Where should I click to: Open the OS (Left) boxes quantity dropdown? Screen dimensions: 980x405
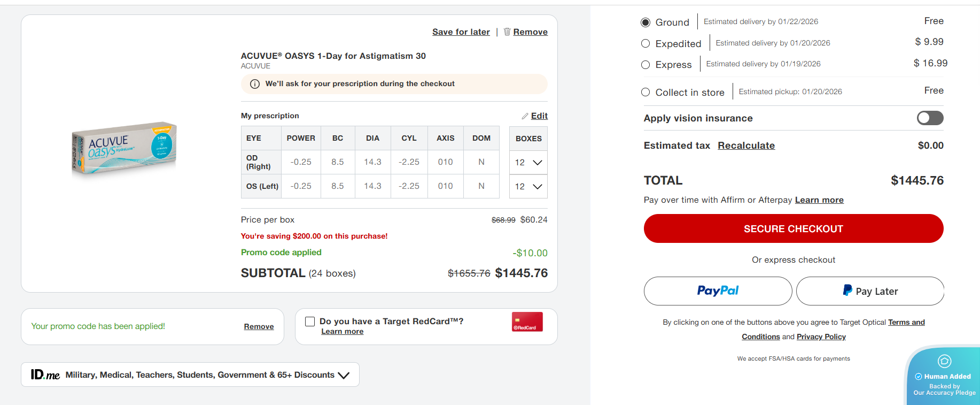click(x=528, y=187)
